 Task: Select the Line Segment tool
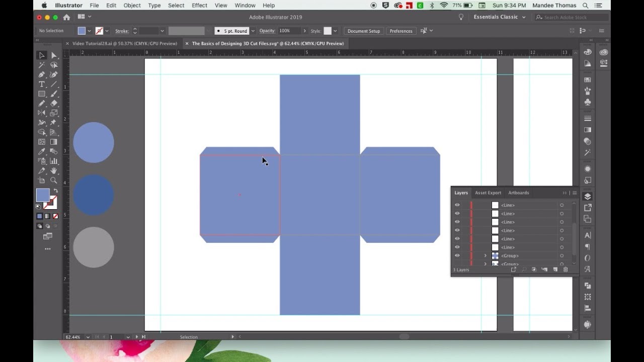[x=53, y=84]
